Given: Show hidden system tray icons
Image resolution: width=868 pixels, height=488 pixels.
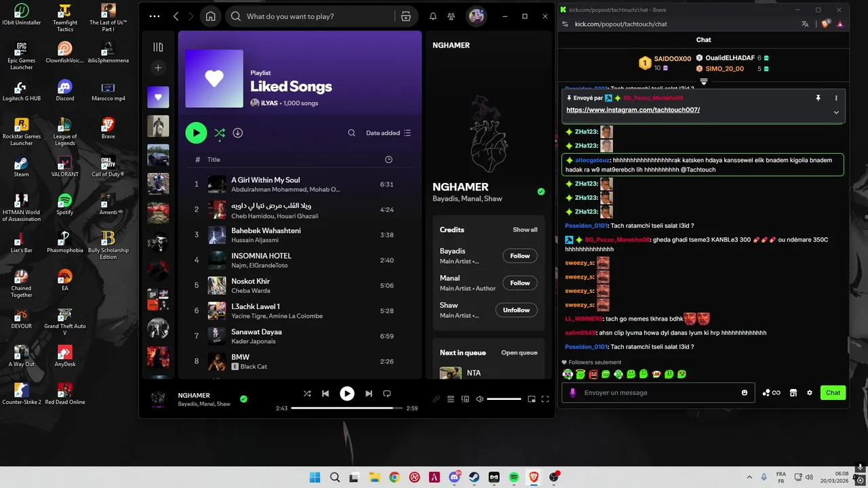Looking at the screenshot, I should click(749, 477).
